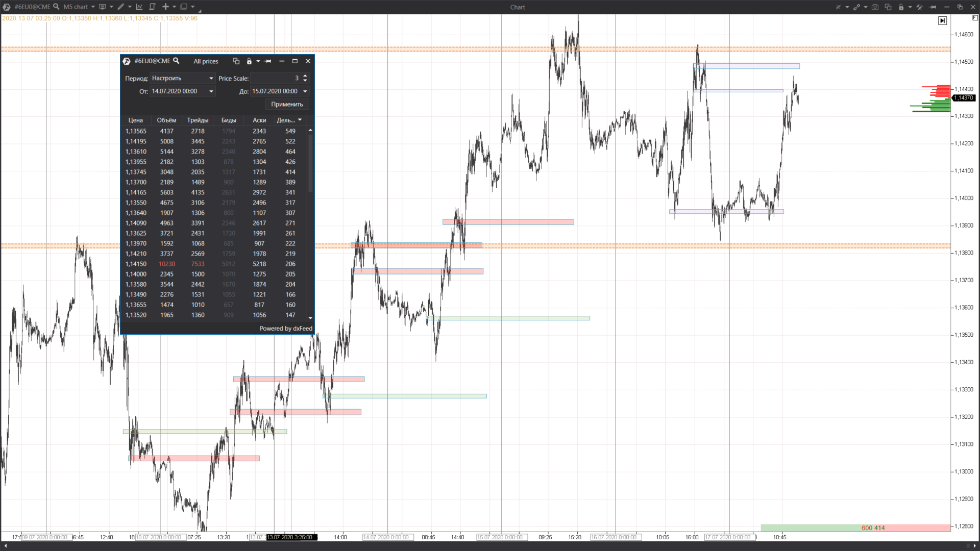
Task: Toggle the main chart padlock icon
Action: (x=901, y=7)
